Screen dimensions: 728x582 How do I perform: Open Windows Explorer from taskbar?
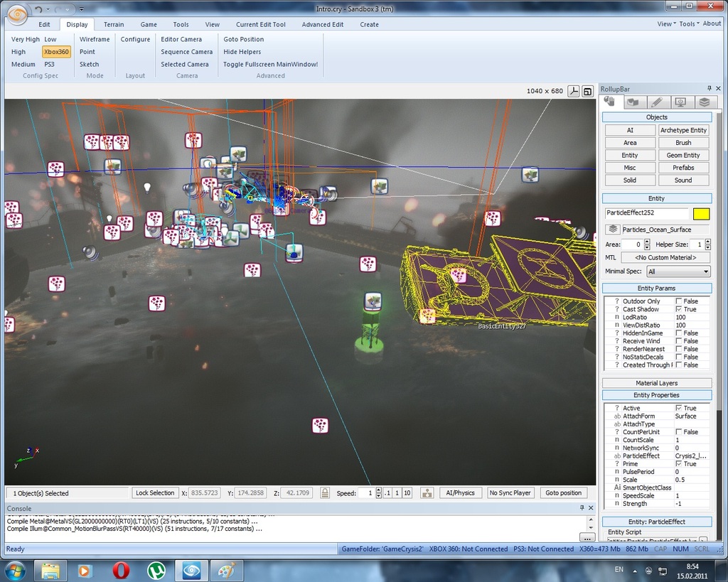click(50, 571)
